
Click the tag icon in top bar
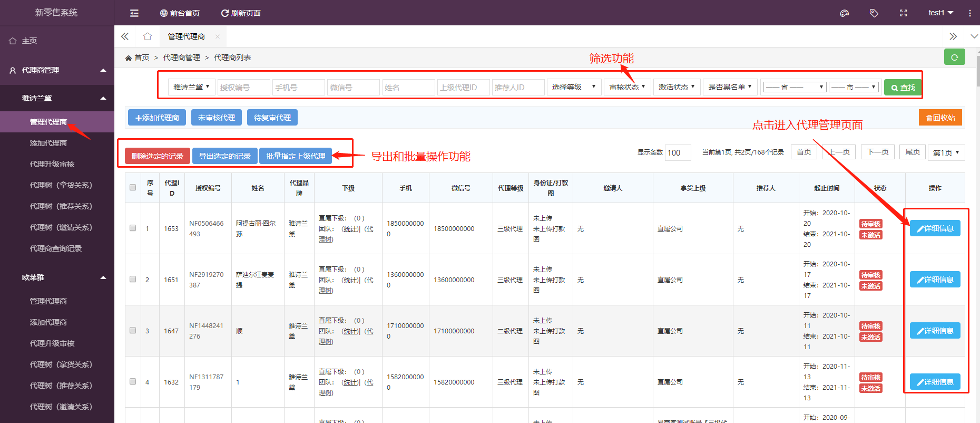874,13
